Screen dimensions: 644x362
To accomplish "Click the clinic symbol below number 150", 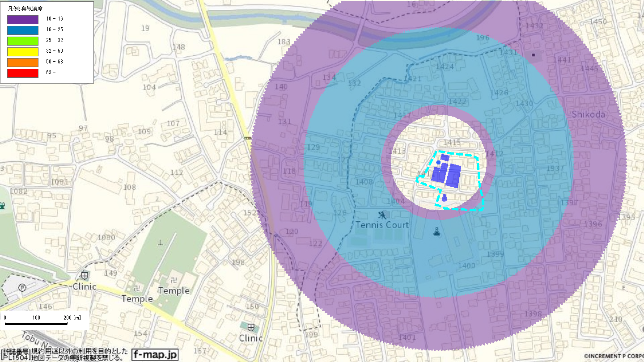I will click(251, 327).
